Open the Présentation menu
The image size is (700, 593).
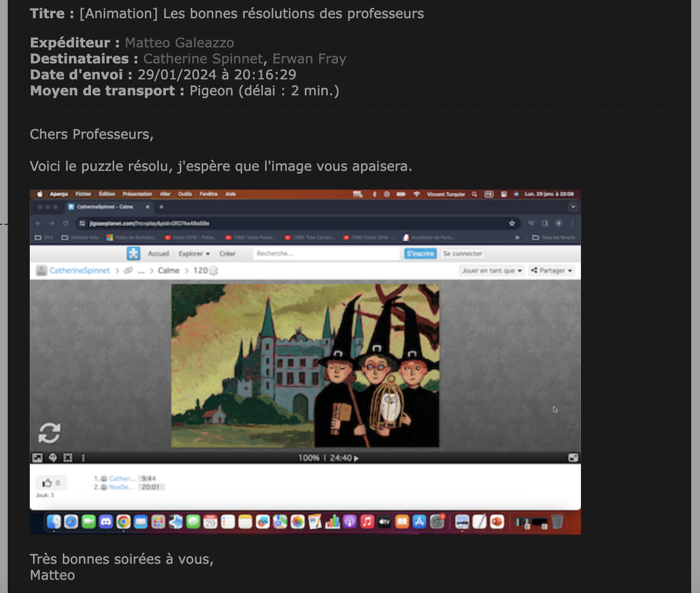tap(137, 194)
